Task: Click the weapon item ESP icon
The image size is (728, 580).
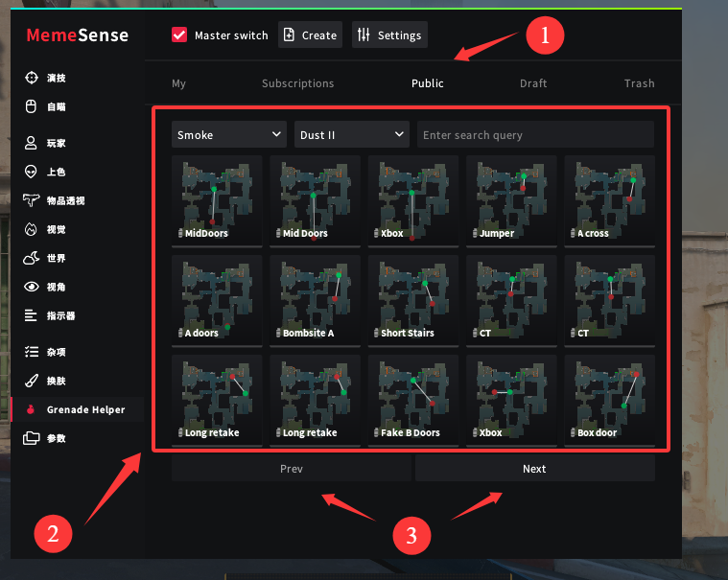Action: pyautogui.click(x=31, y=200)
